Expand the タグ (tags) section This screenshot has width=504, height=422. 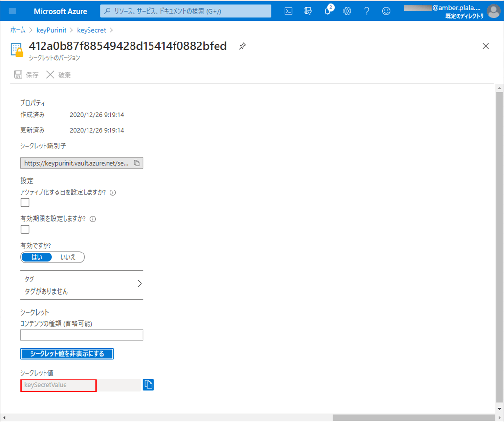tap(82, 285)
